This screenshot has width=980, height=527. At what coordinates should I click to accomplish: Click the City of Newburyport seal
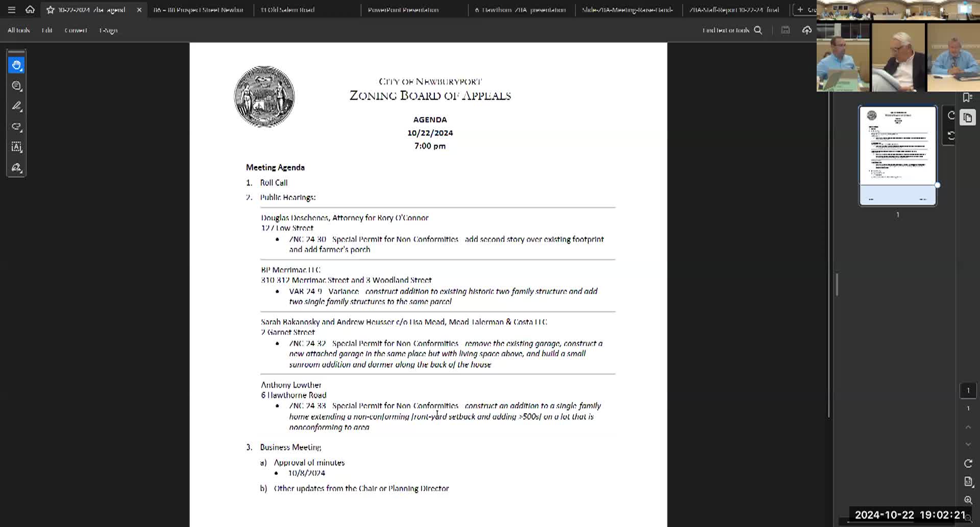point(264,97)
